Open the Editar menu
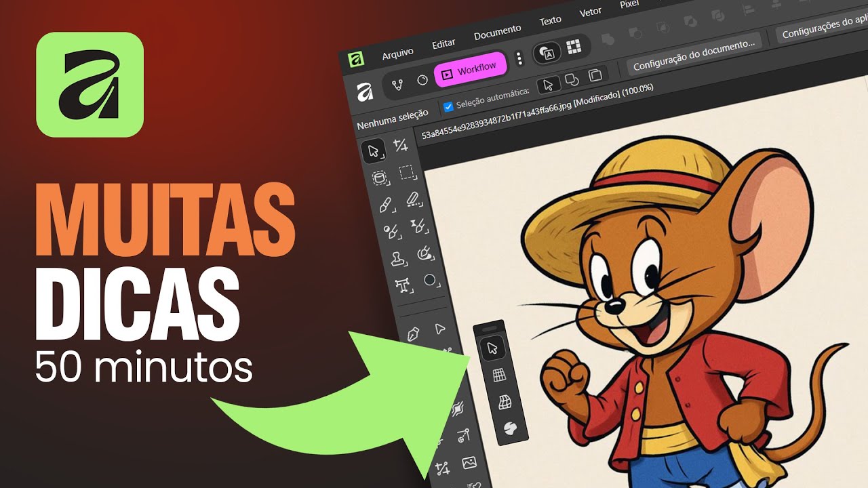This screenshot has height=488, width=868. click(x=443, y=43)
